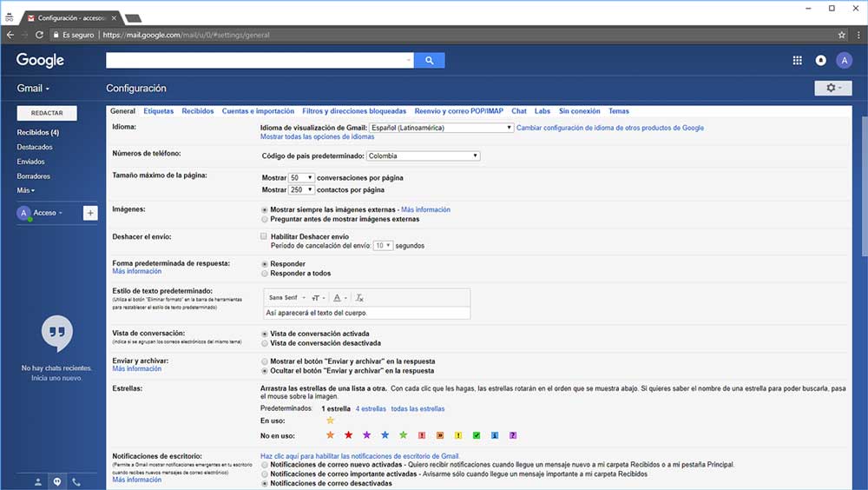Image resolution: width=868 pixels, height=490 pixels.
Task: Select the purple question mark icon
Action: 513,435
